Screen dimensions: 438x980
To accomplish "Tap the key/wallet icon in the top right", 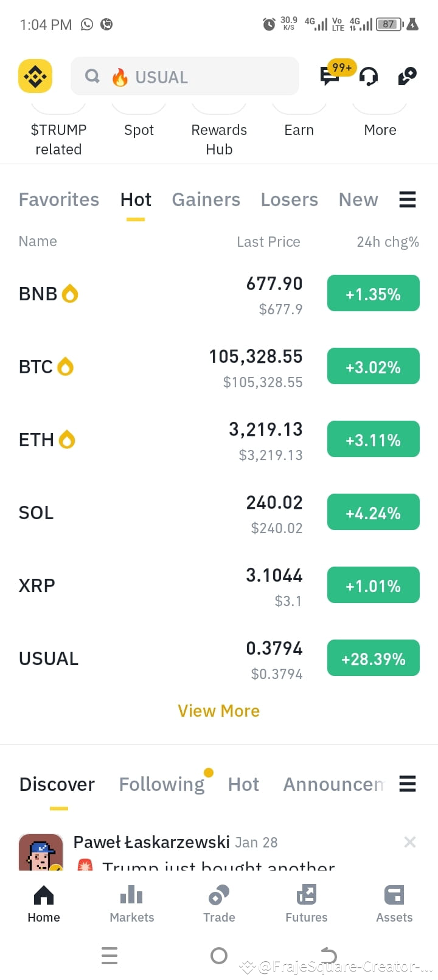I will [407, 76].
